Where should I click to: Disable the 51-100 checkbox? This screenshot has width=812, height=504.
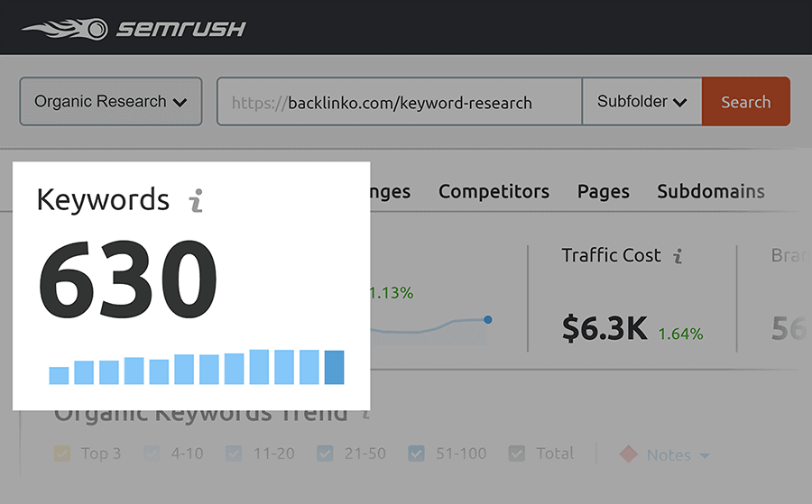417,454
